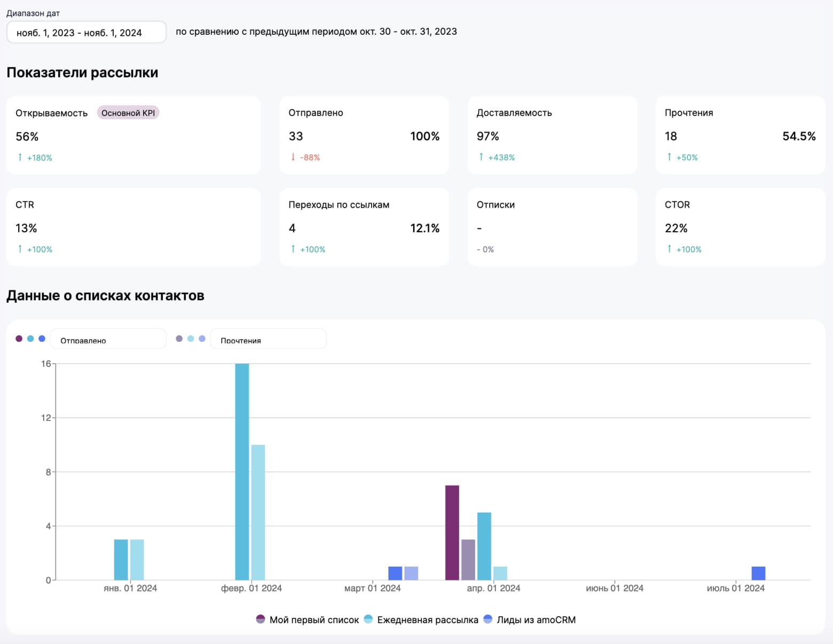Click the Показатели рассылки heading
This screenshot has width=833, height=644.
pyautogui.click(x=82, y=73)
